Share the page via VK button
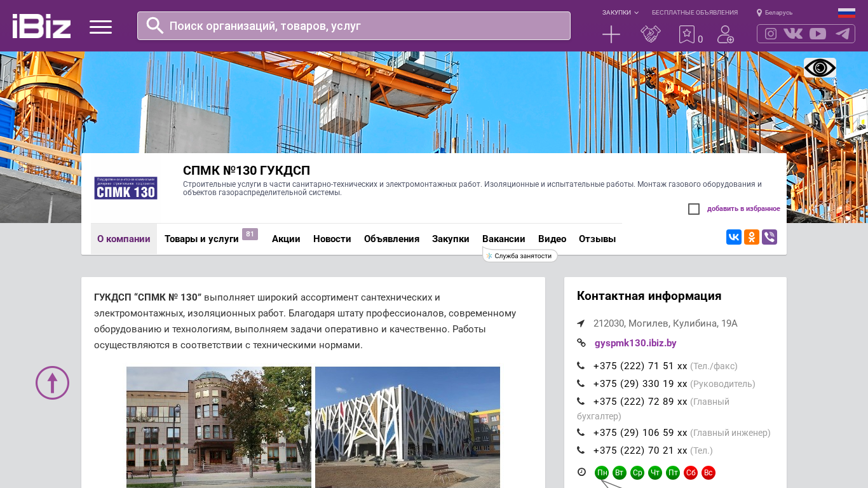The height and width of the screenshot is (488, 868). [734, 237]
